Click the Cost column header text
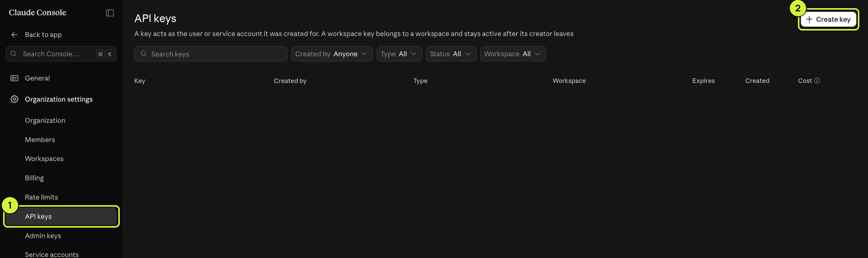This screenshot has height=258, width=868. (805, 81)
